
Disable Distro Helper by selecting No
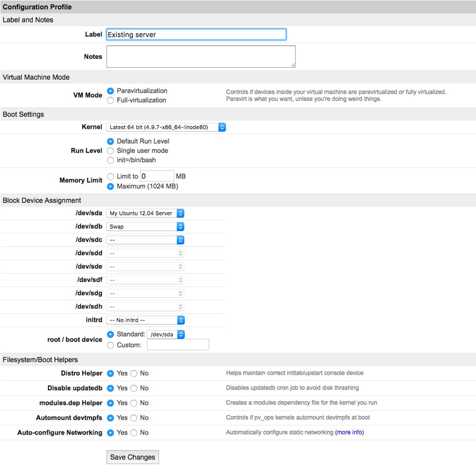134,373
